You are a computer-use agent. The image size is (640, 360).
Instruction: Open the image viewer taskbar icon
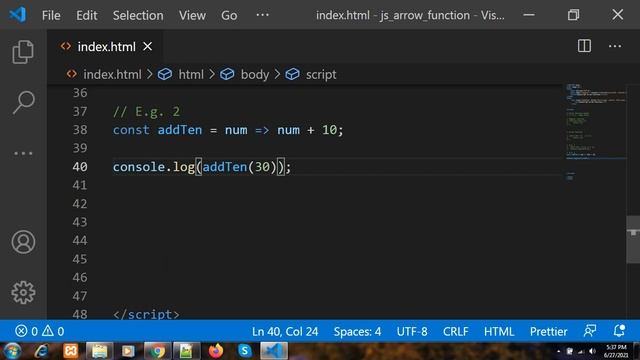(x=186, y=351)
